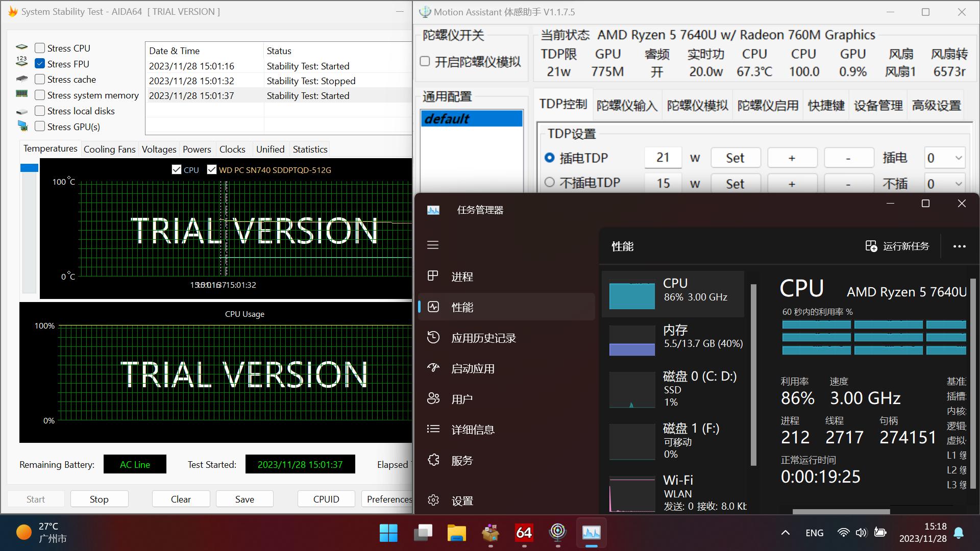Expand the 插电 dropdown showing 0
This screenshot has width=980, height=551.
tap(944, 158)
